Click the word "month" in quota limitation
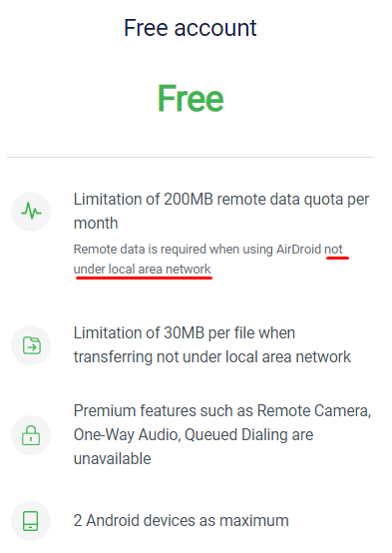This screenshot has width=392, height=553. (96, 224)
